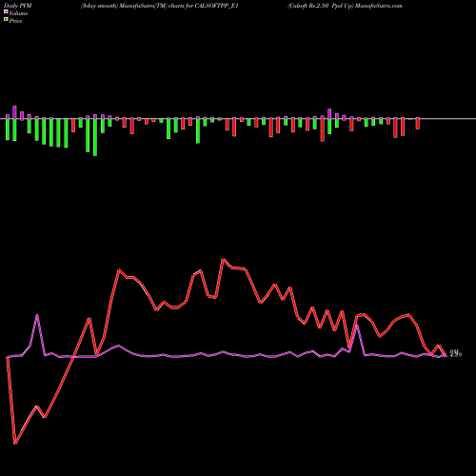The image size is (476, 476).
Task: Select the 'Daily PVM' title text
Action: tap(18, 6)
